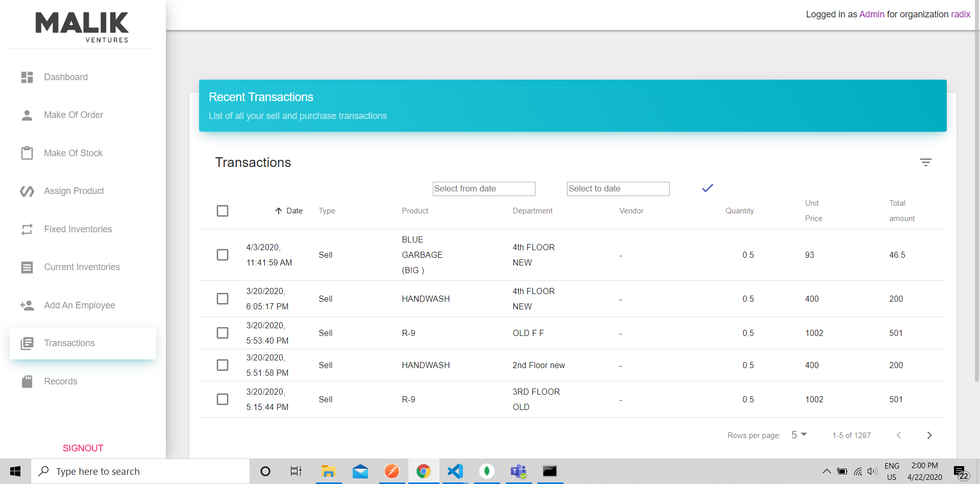Click the Records menu item
980x484 pixels.
[x=83, y=381]
